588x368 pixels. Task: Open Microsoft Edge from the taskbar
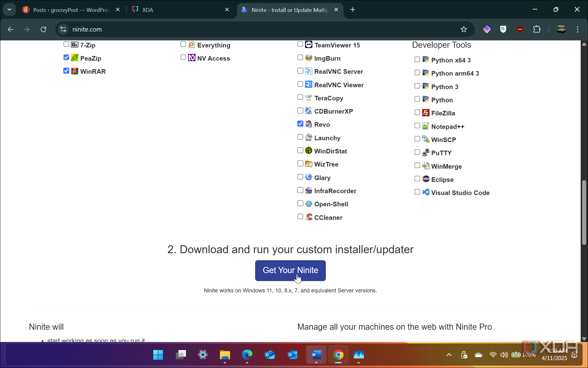(247, 355)
